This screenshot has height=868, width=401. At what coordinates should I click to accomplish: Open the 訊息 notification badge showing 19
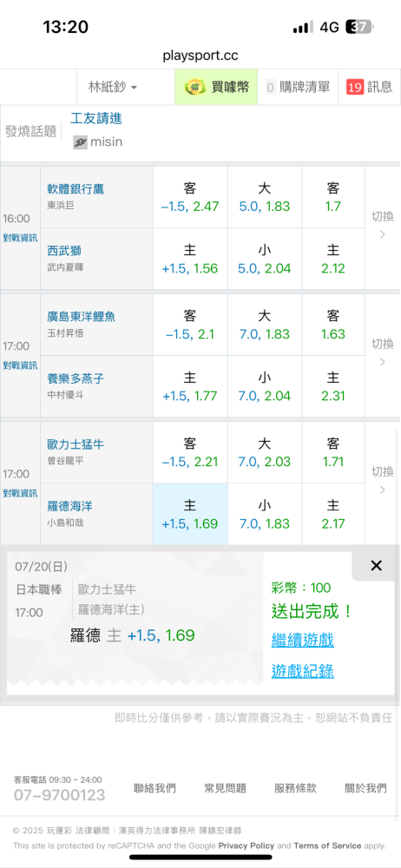coord(354,87)
